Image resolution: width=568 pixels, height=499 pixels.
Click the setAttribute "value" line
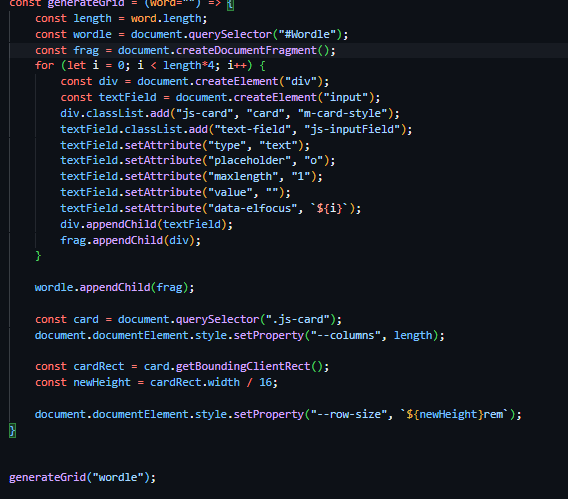175,192
